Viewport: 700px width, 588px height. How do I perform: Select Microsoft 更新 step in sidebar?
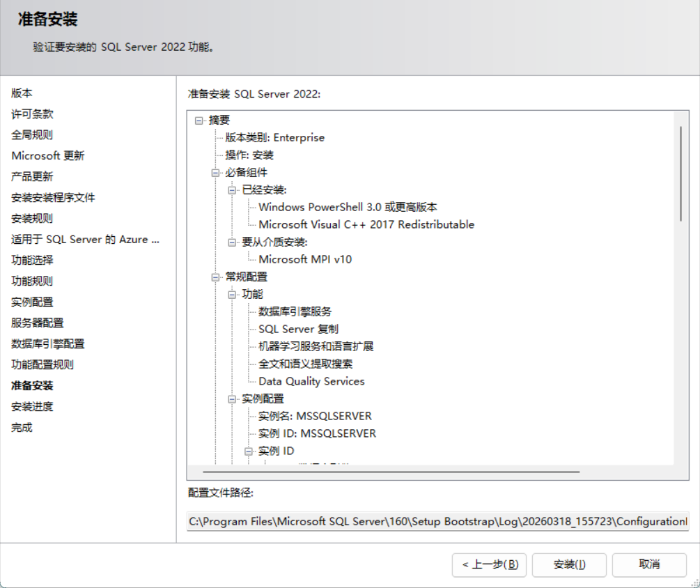pyautogui.click(x=48, y=156)
